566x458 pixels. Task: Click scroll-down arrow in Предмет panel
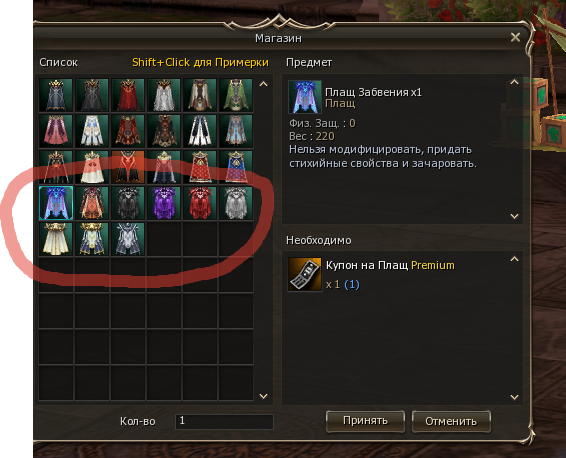[514, 216]
